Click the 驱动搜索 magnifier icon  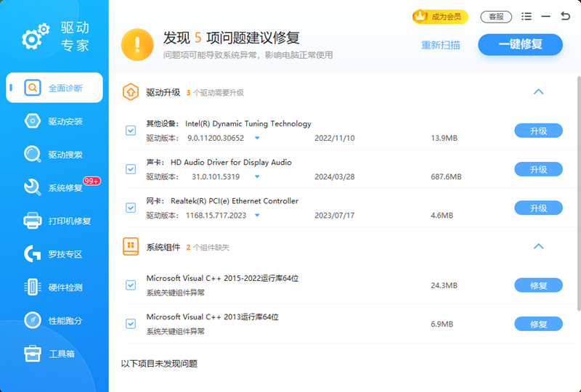(x=33, y=154)
